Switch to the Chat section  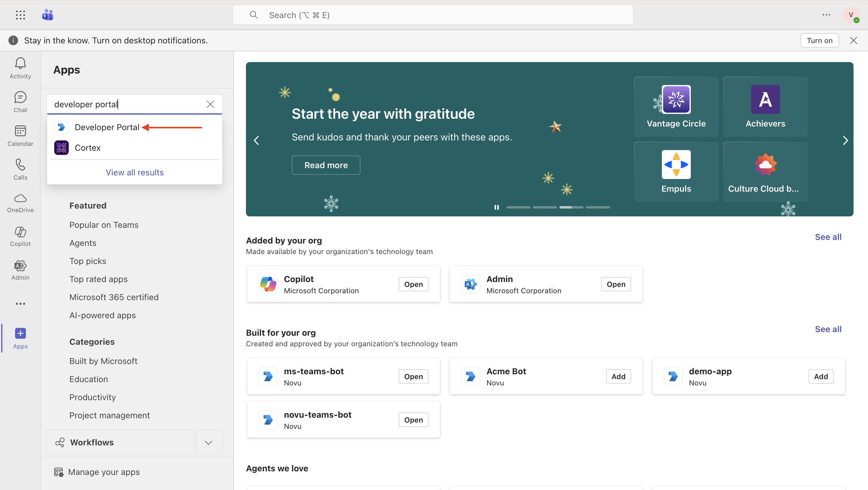[20, 102]
